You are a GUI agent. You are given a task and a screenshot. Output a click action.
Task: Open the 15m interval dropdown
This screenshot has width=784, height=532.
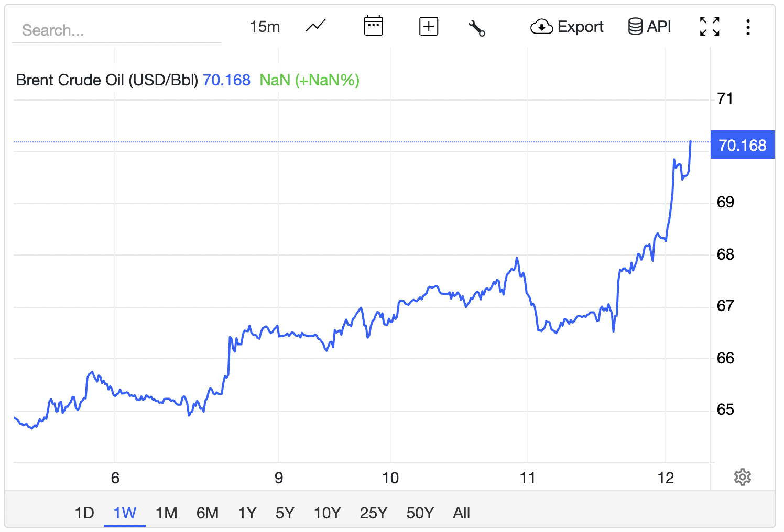click(265, 26)
